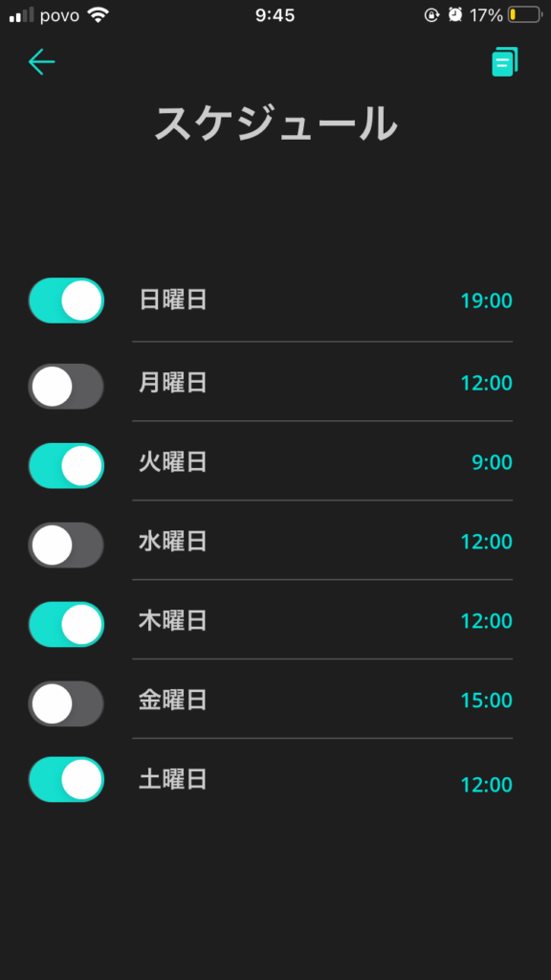The image size is (551, 980).
Task: Tap the rotation lock status icon
Action: tap(431, 15)
